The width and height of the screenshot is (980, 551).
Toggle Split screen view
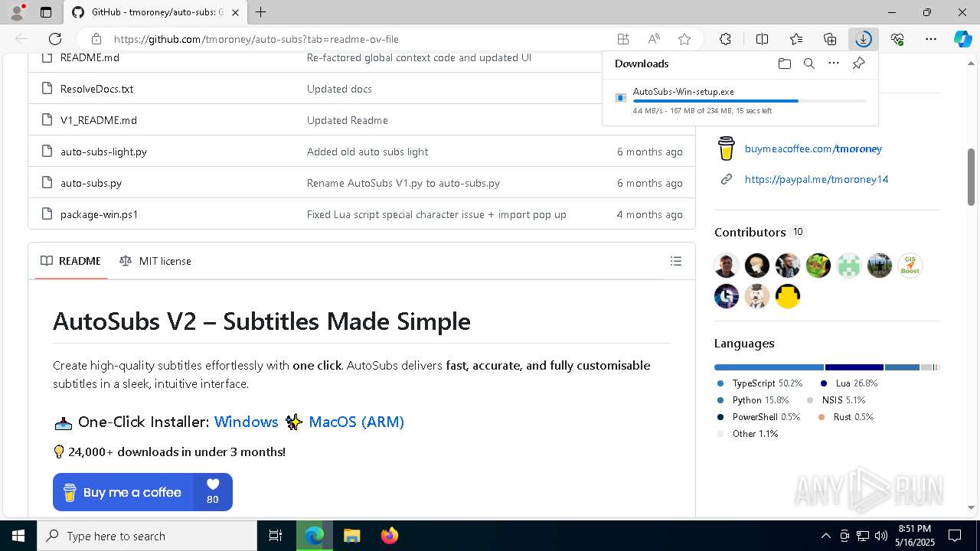762,39
